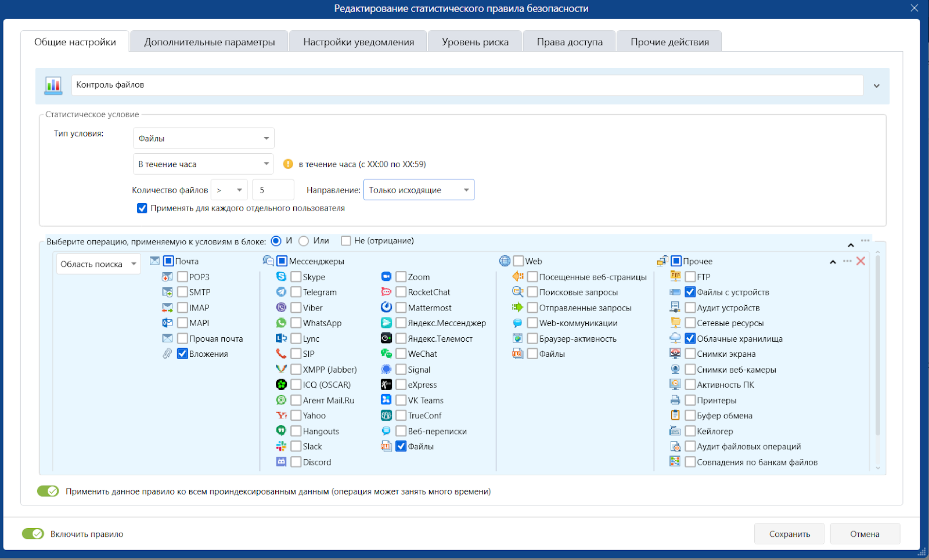Open the Область поиска dropdown
This screenshot has height=560, width=929.
(x=99, y=264)
